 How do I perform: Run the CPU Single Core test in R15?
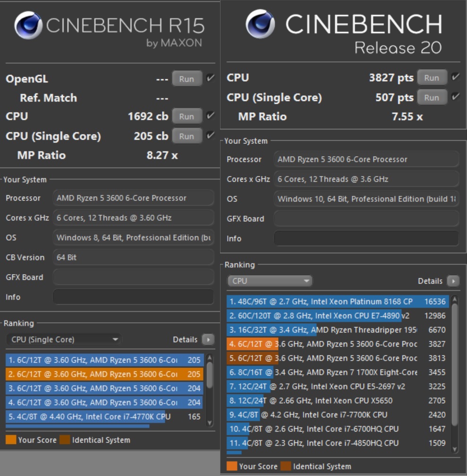pyautogui.click(x=187, y=136)
